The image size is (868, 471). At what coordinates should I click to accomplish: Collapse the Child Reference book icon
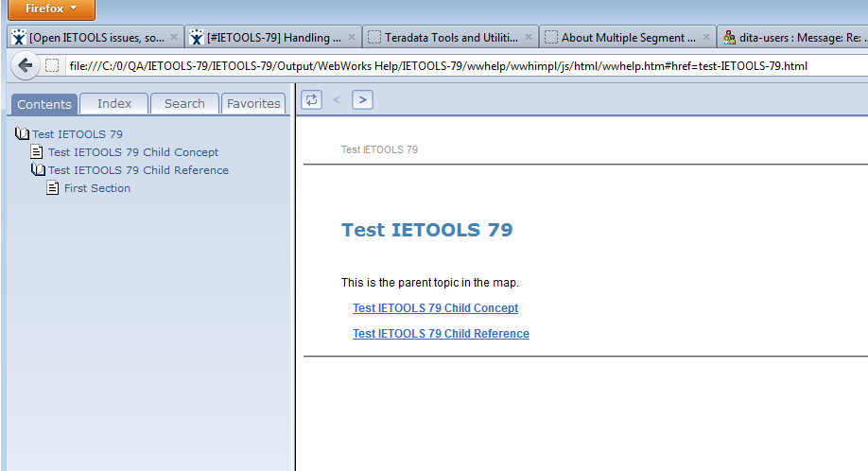click(38, 170)
